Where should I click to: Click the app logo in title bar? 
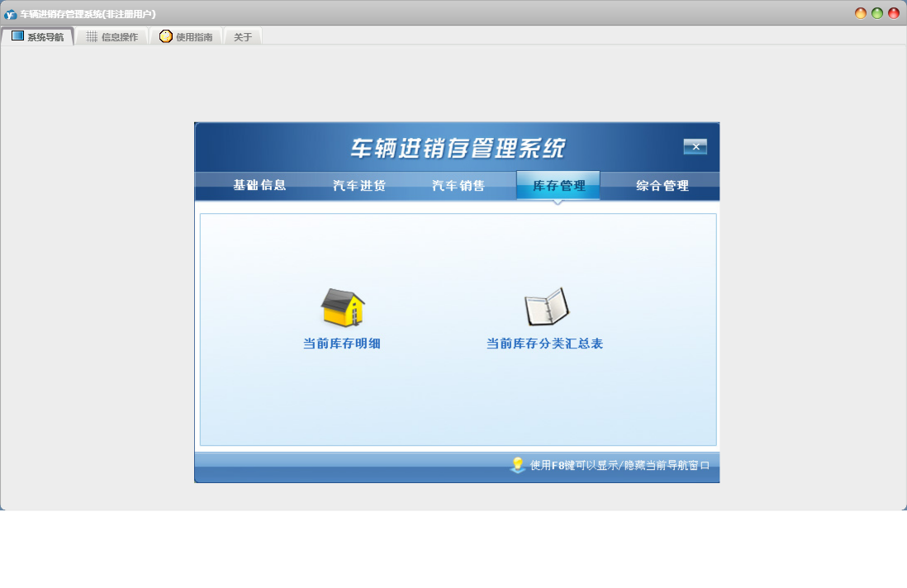tap(11, 14)
